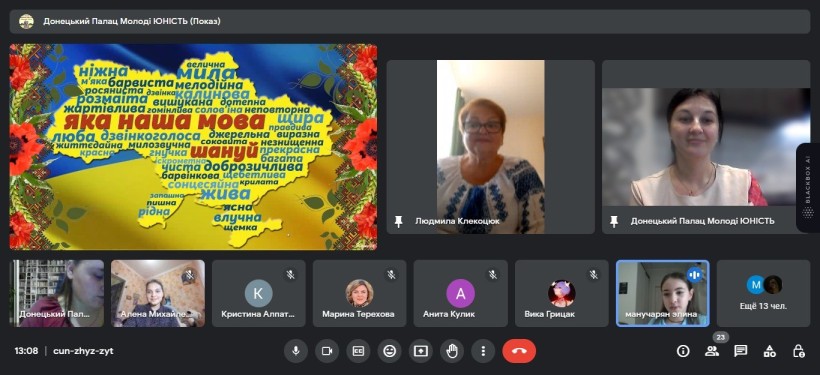Screen dimensions: 820x375
Task: Toggle closed captions CC button
Action: pyautogui.click(x=358, y=351)
